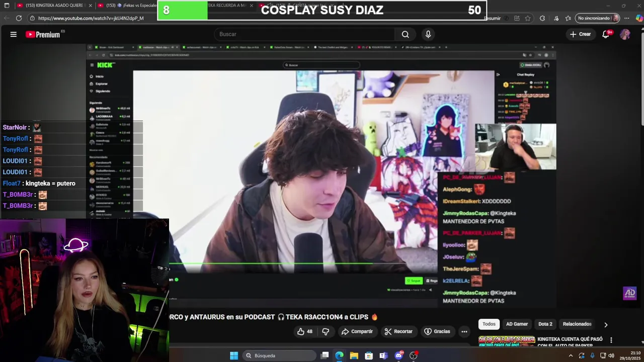Send a Super Thanks via Gracias
644x362 pixels.
coord(437,331)
